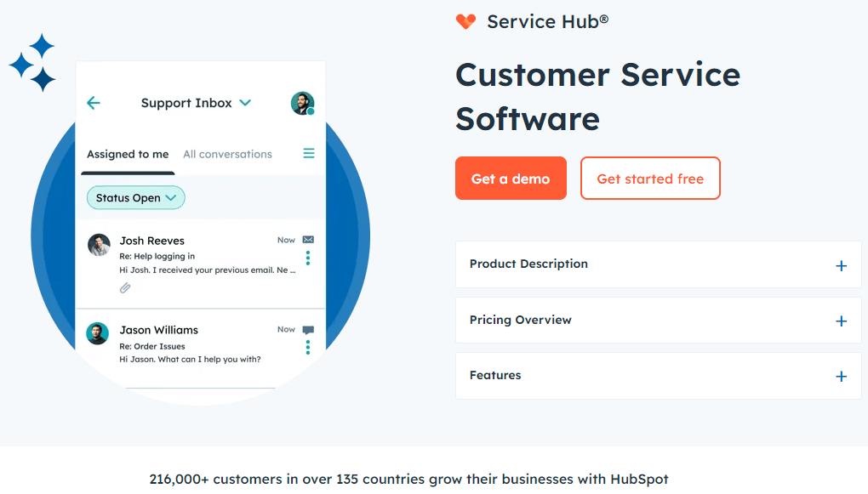Click the user profile avatar in inbox header
This screenshot has width=868, height=494.
(x=303, y=104)
